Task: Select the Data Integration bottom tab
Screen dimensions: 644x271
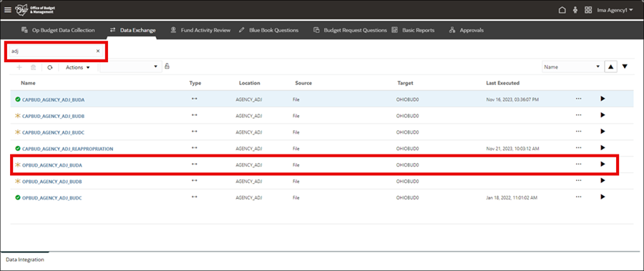Action: coord(25,260)
